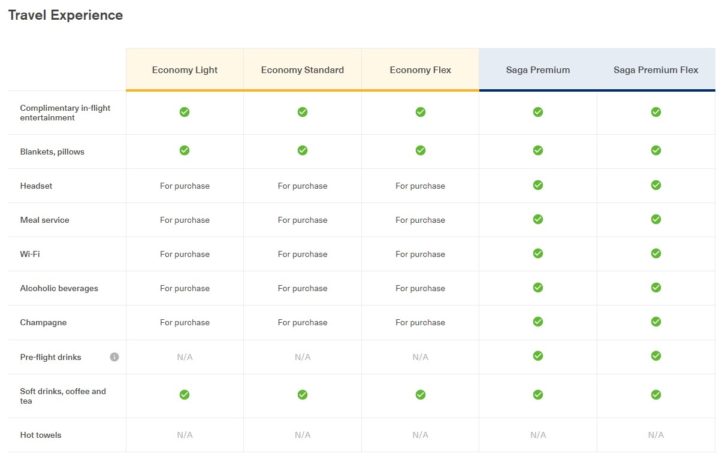Screen dimensions: 728x463
Task: Click the Economy Standard checkmark for in-flight entertainment
Action: click(302, 112)
